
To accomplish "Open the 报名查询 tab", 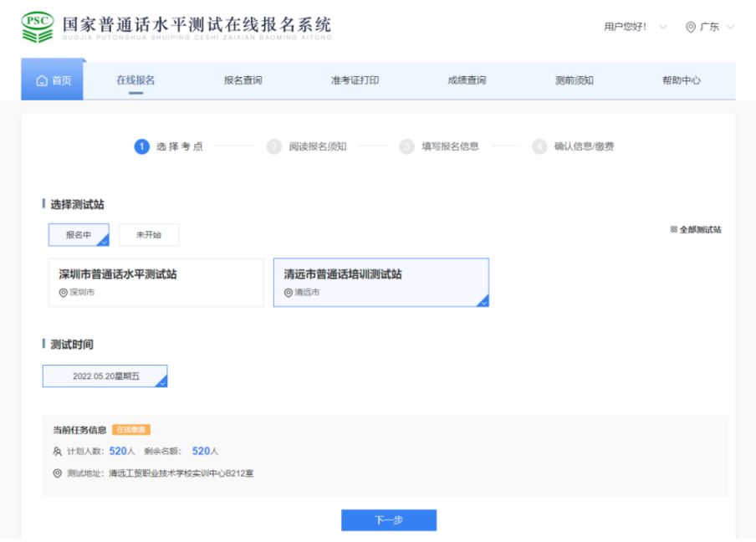I will tap(243, 80).
